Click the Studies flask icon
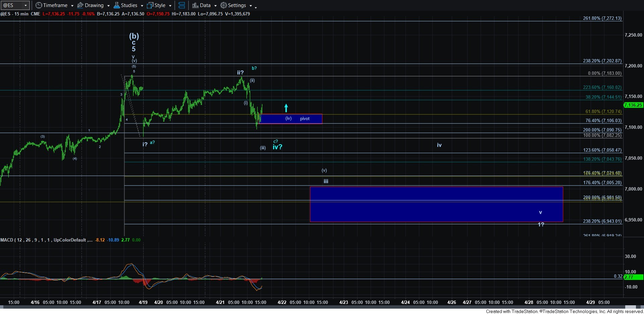Screen dimensions: 644x314 point(116,5)
